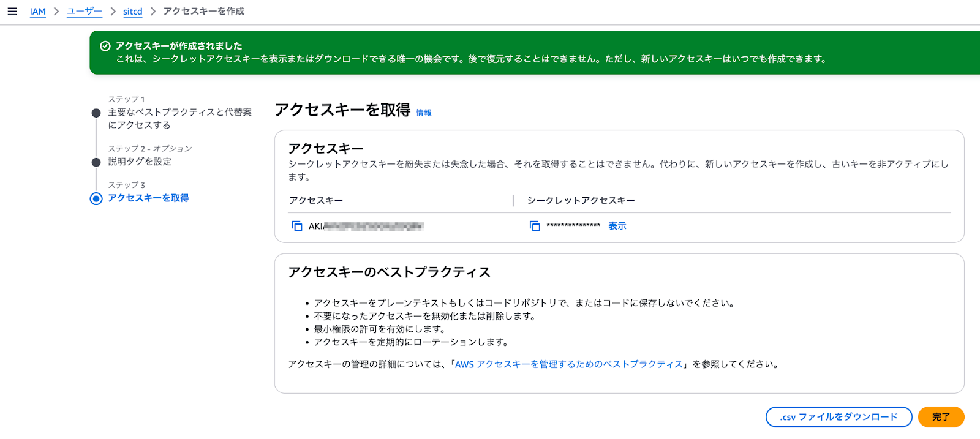Download the .csv file
The width and height of the screenshot is (980, 439).
(839, 417)
